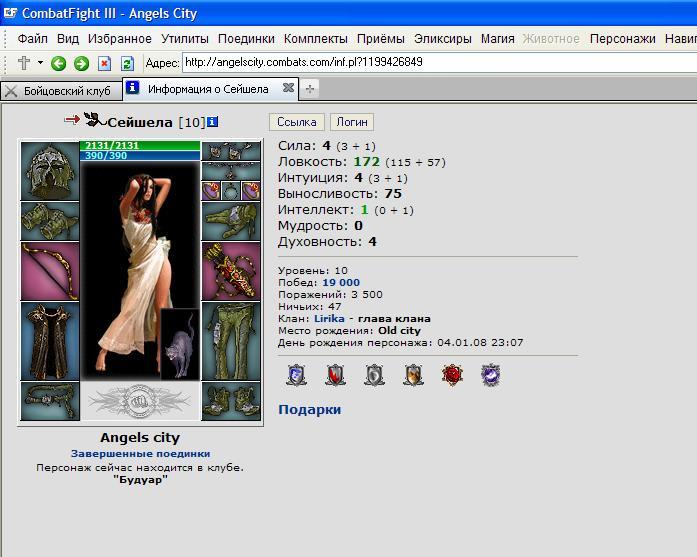
Task: Click the bow weapon slot
Action: coord(50,271)
